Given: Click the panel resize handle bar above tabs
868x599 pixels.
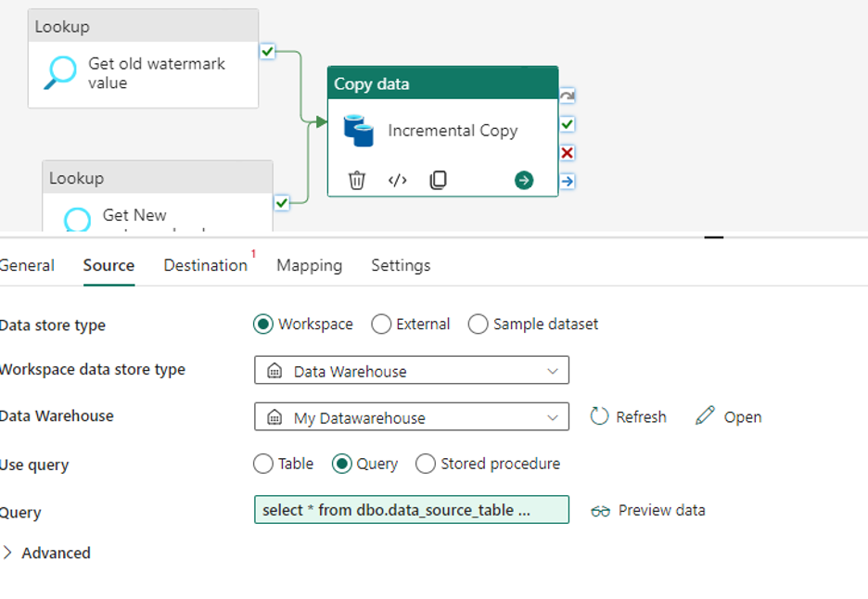Looking at the screenshot, I should (714, 237).
